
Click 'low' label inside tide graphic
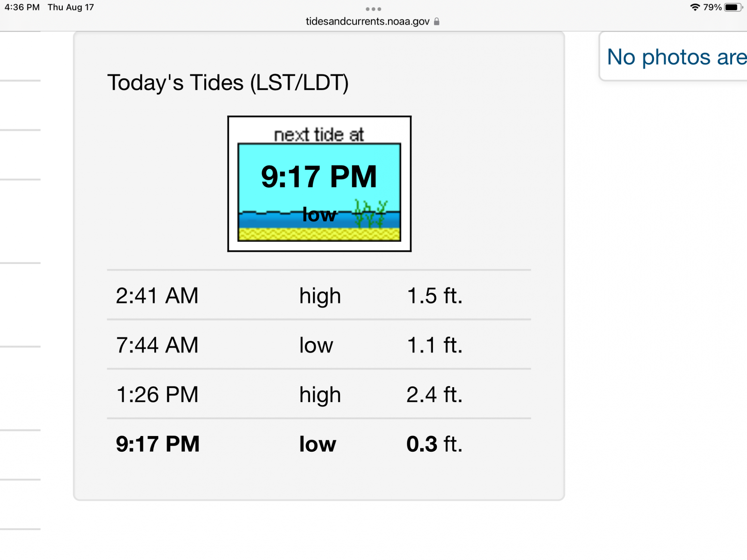click(319, 214)
